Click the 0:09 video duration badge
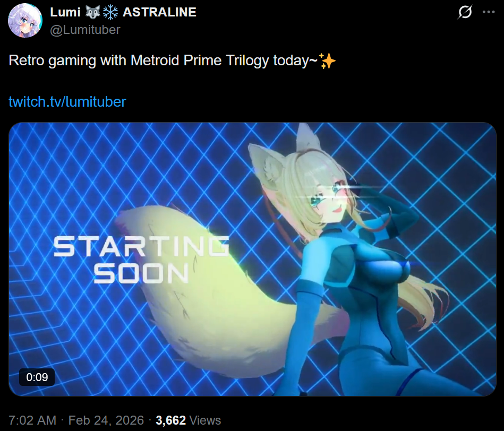This screenshot has width=504, height=431. click(x=37, y=377)
